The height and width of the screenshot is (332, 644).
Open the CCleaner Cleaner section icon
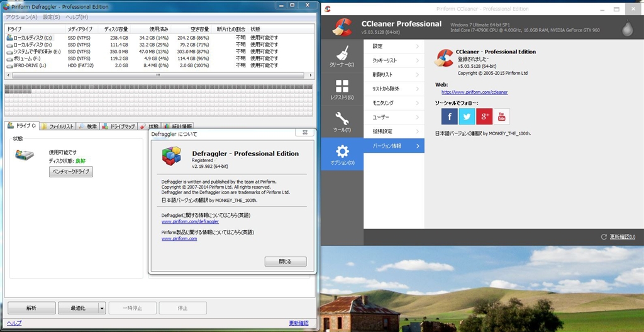(x=342, y=57)
